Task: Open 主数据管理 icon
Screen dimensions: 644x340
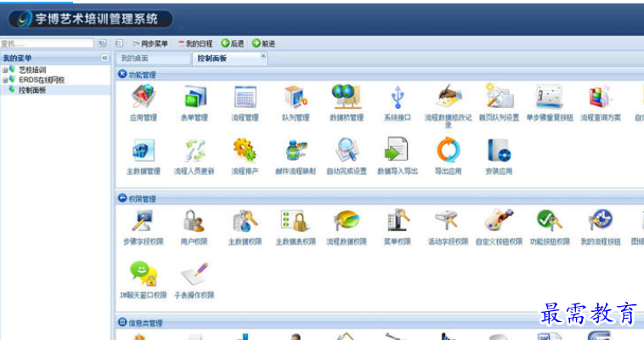Action: point(144,150)
